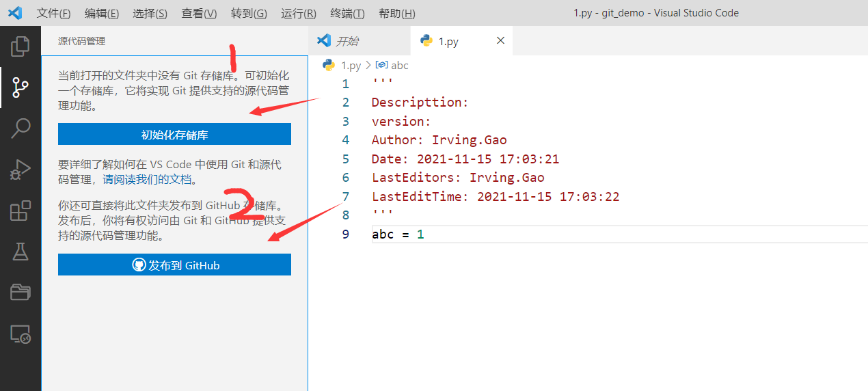
Task: Open the 终端(T) menu
Action: 347,14
